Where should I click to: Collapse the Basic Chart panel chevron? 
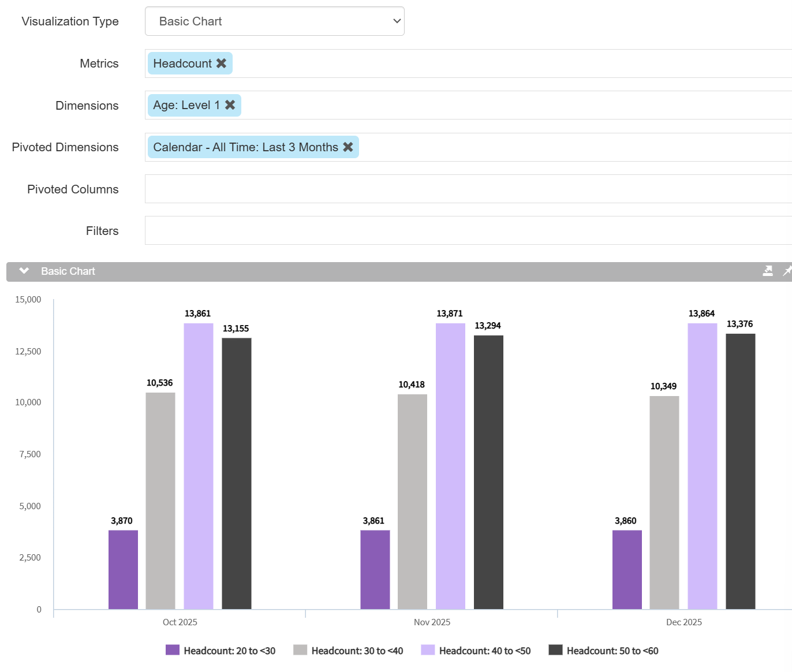(x=24, y=271)
